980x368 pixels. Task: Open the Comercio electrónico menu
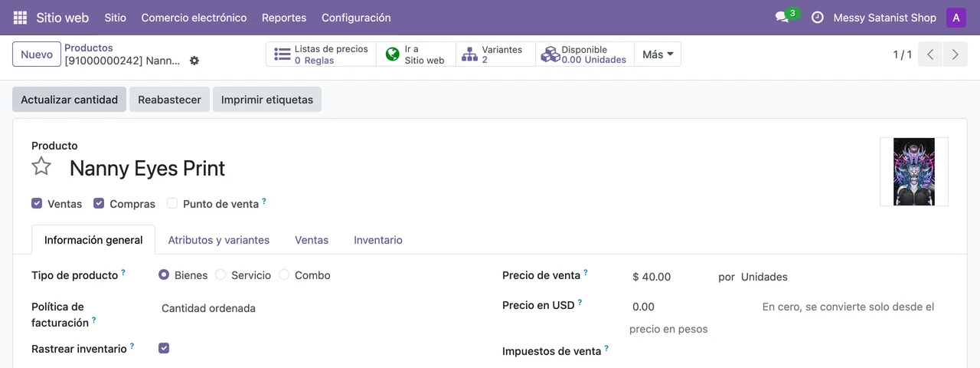[x=194, y=18]
